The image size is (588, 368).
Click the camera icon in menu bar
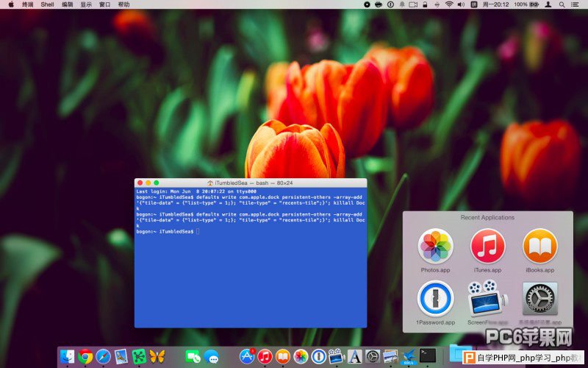tap(413, 4)
